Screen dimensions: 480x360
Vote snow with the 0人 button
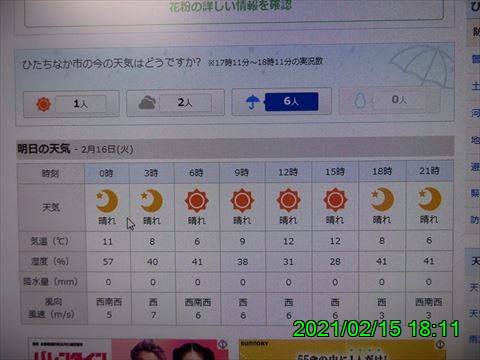coord(399,100)
